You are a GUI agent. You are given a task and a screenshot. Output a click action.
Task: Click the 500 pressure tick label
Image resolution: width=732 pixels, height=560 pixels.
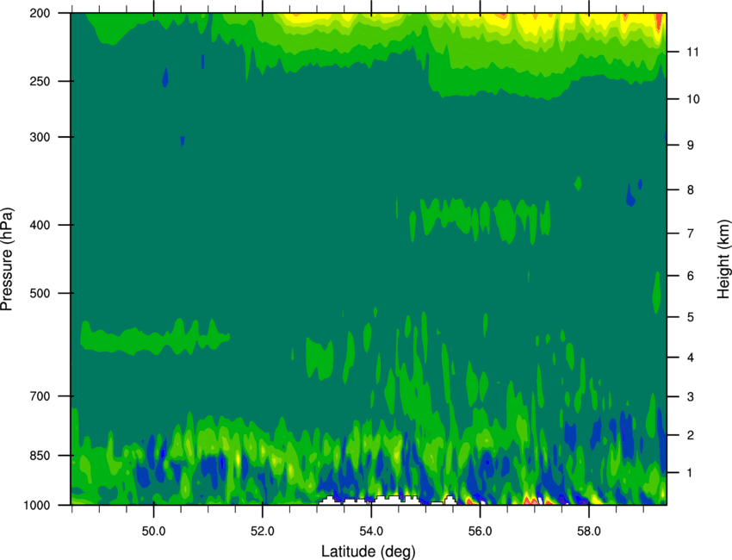[40, 293]
